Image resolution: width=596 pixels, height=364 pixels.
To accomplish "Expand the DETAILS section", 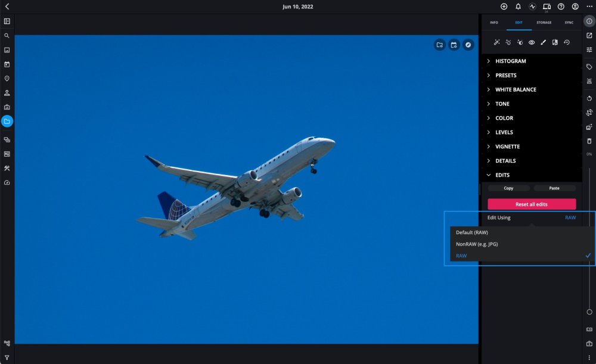I will (x=532, y=161).
